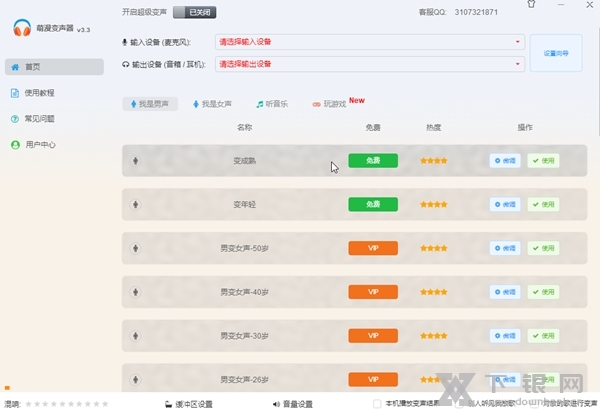Click the 变年轻 voice name
Viewport: 600px width, 415px height.
pos(245,204)
